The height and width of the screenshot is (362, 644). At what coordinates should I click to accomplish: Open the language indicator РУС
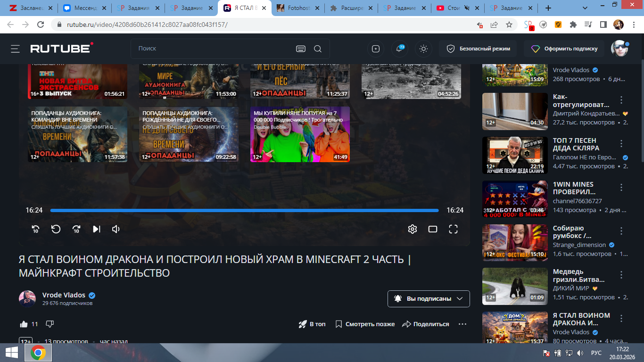pos(596,353)
